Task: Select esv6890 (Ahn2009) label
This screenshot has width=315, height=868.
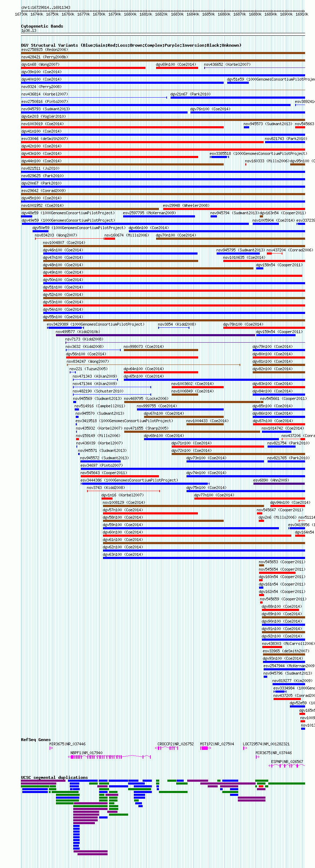Action: (271, 480)
